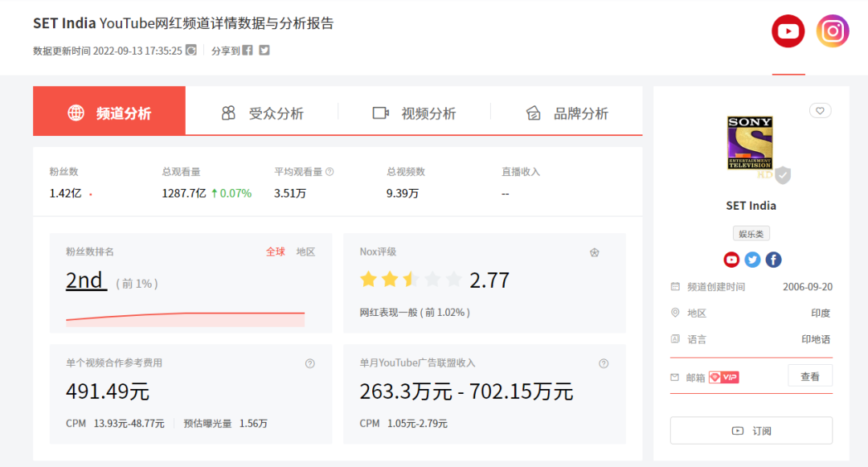Viewport: 868px width, 467px height.
Task: Click the 娱乐类 category tag
Action: pyautogui.click(x=751, y=234)
